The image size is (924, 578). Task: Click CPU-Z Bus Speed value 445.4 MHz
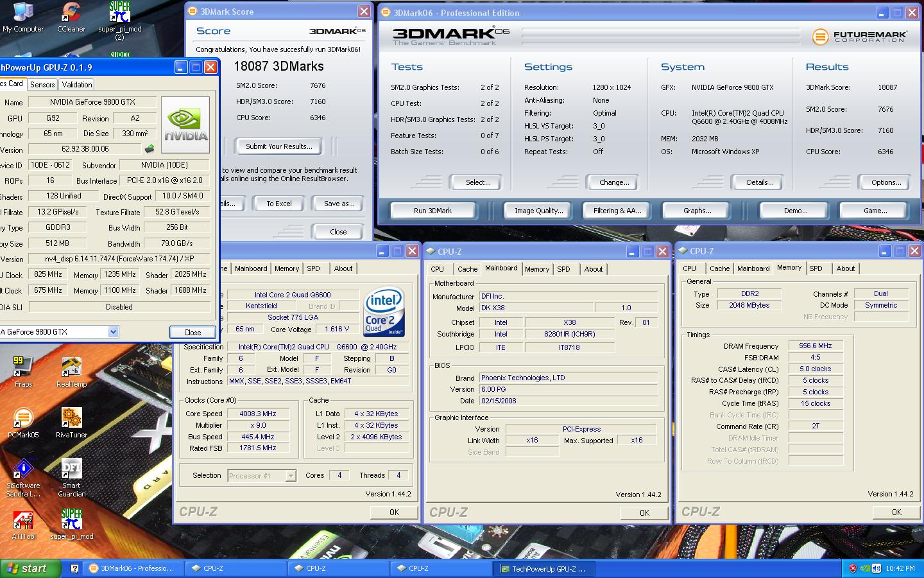[258, 437]
